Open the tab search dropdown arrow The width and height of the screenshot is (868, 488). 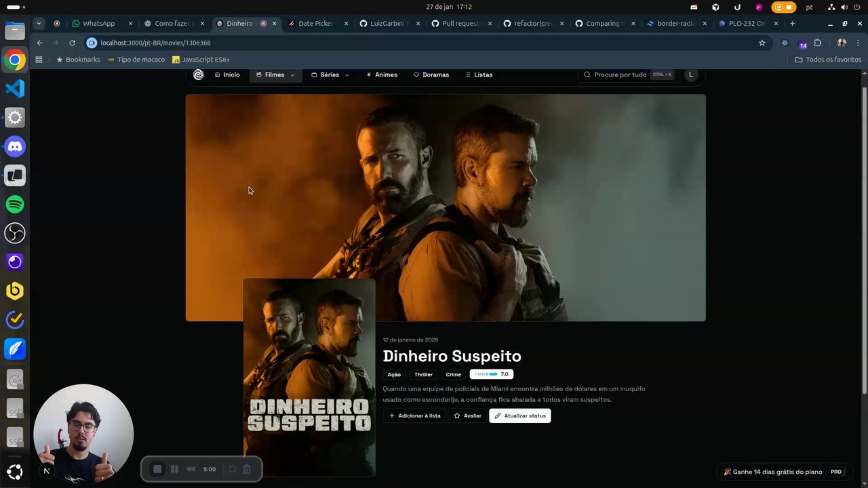(x=39, y=23)
